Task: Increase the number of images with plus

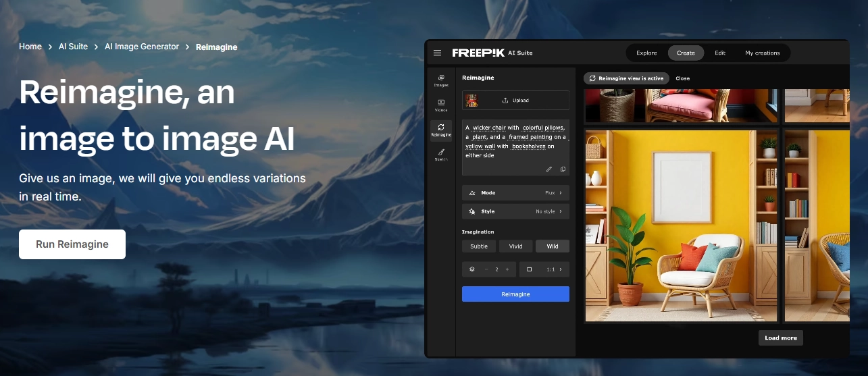Action: click(x=507, y=269)
